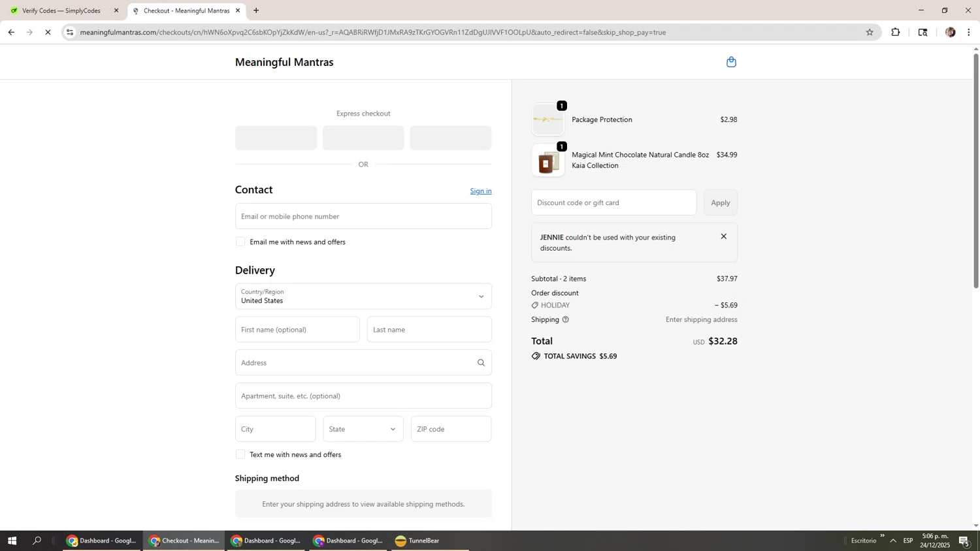Open the ESP language indicator

tap(908, 541)
